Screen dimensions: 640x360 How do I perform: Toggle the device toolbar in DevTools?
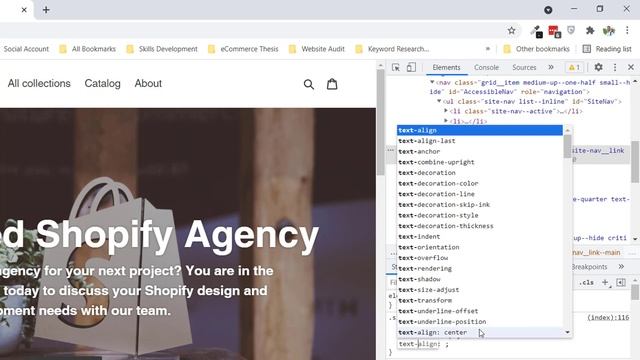click(x=411, y=67)
